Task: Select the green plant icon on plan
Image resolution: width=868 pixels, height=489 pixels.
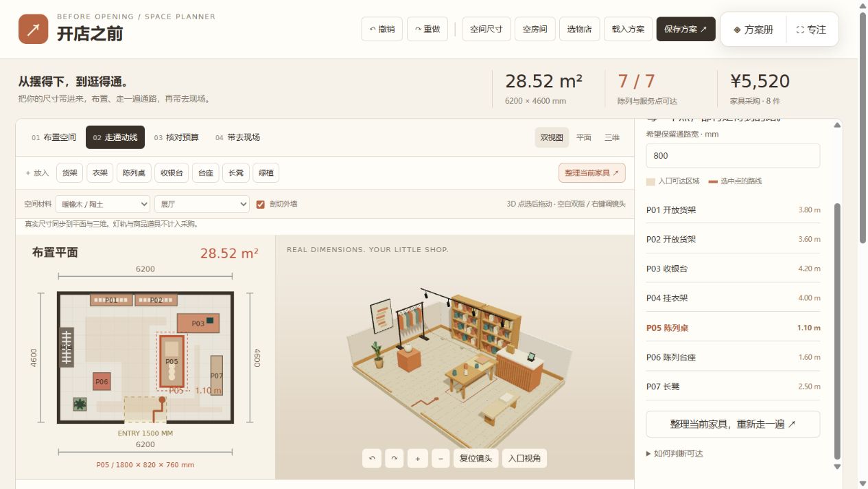Action: (80, 405)
